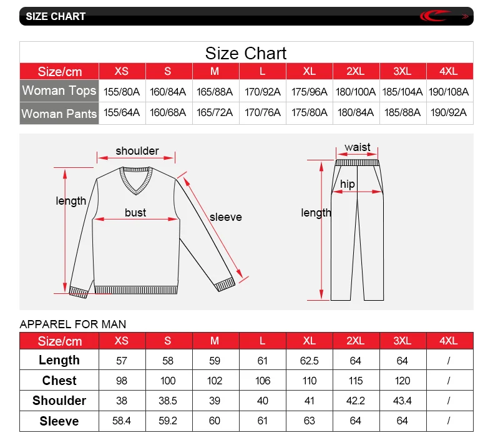Click the large 'Size Chart' table heading

click(246, 53)
